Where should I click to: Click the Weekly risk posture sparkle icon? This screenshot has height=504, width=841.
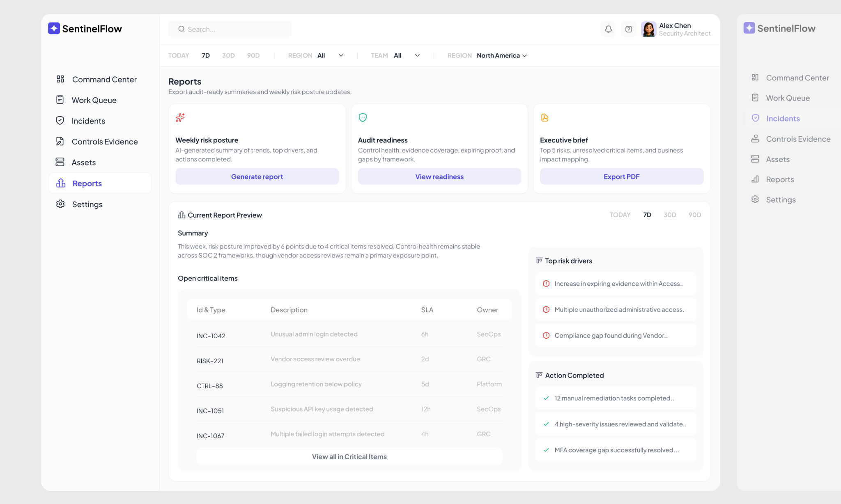(x=180, y=118)
